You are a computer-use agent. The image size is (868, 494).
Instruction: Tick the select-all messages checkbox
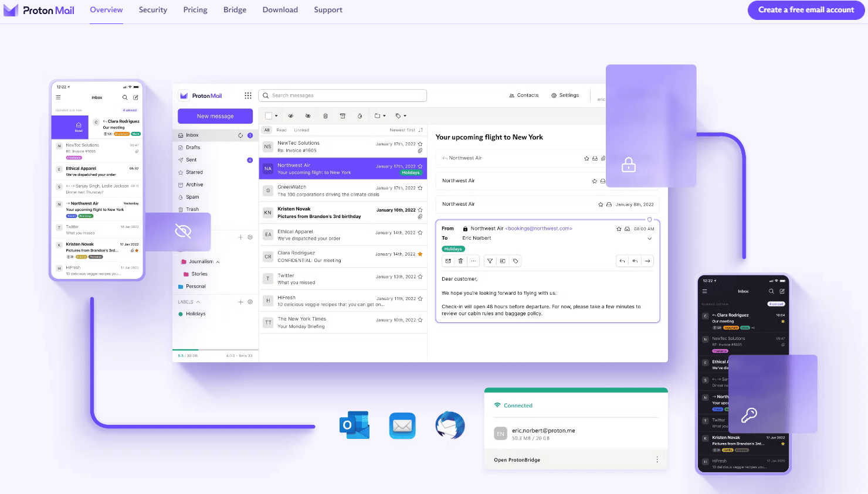tap(269, 116)
